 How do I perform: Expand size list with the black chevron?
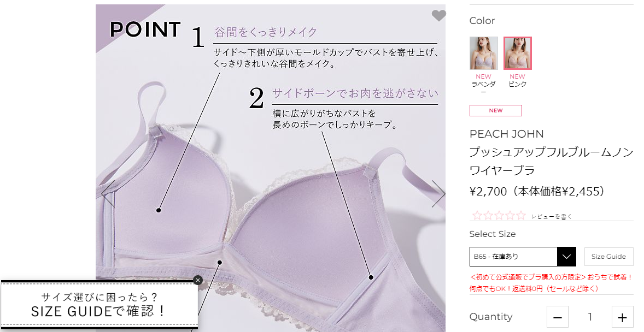pos(566,257)
